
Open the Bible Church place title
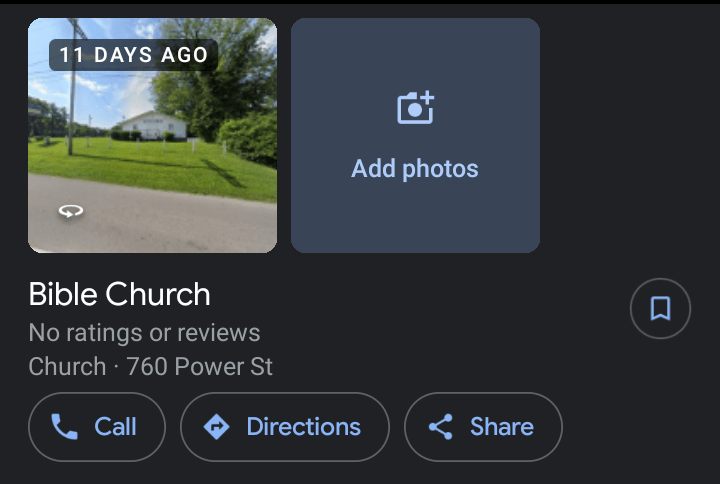pyautogui.click(x=119, y=294)
